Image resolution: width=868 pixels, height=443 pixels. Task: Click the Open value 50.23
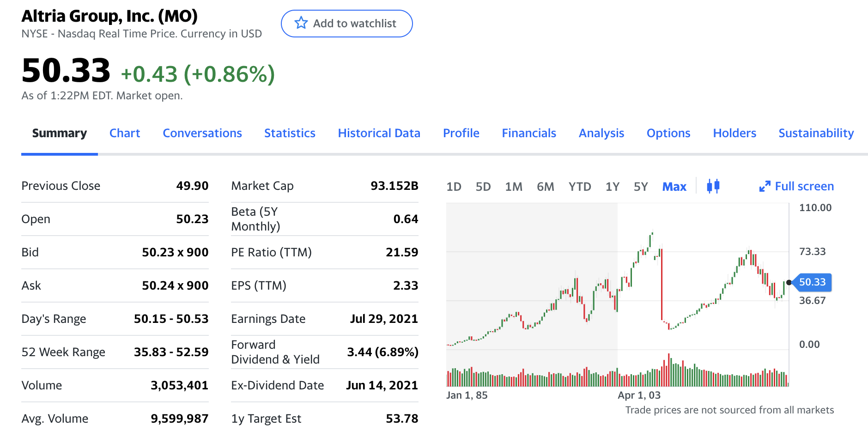(192, 219)
